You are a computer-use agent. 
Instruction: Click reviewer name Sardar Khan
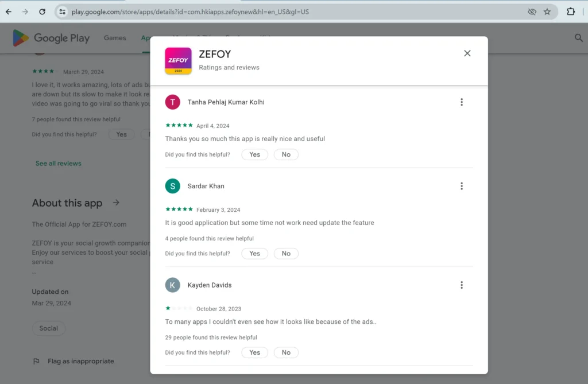tap(206, 186)
